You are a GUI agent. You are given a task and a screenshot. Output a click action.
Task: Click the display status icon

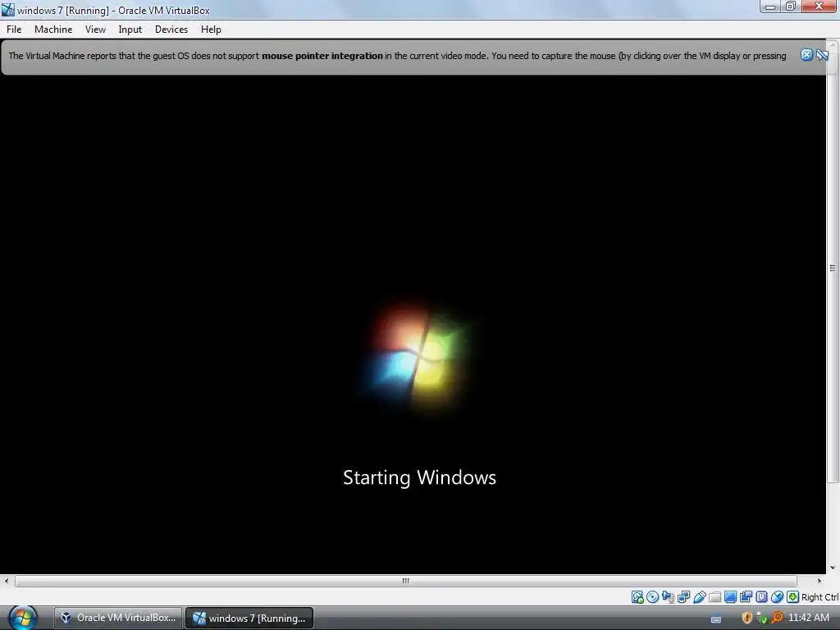coord(730,597)
